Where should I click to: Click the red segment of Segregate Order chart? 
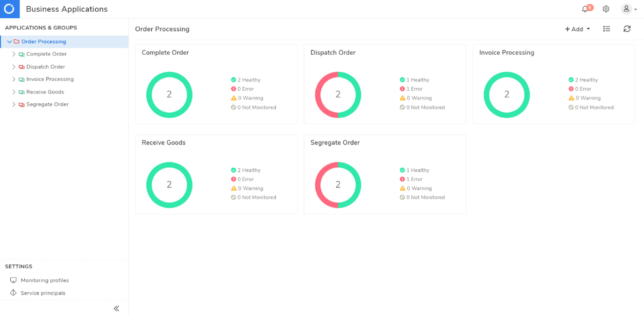[318, 185]
